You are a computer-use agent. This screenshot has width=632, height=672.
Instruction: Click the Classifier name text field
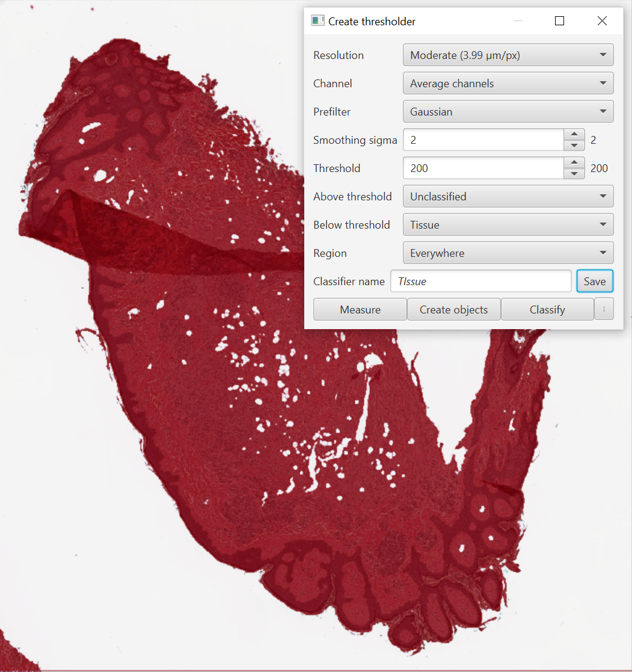click(x=480, y=281)
